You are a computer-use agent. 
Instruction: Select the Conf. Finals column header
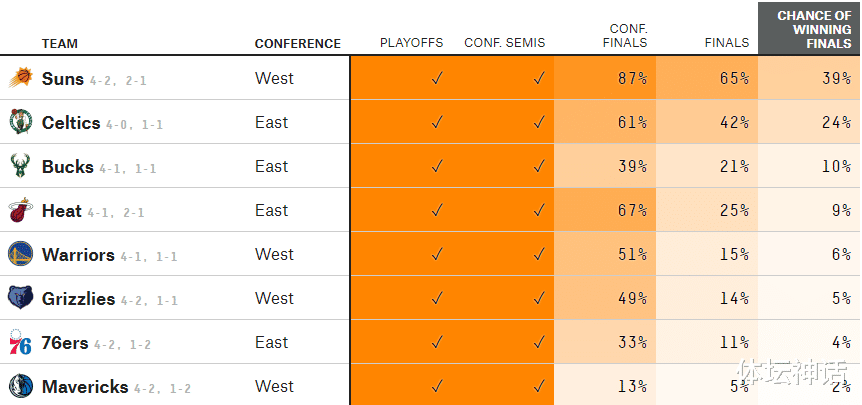(x=625, y=36)
